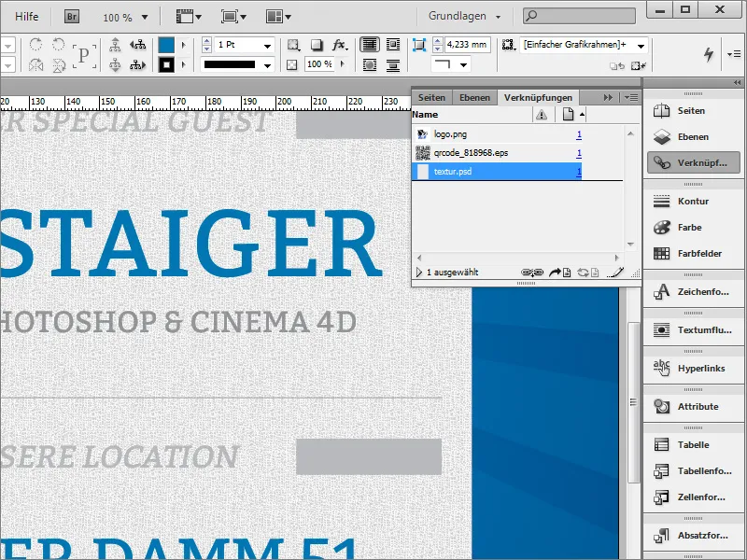
Task: Click the Select Content icon
Action: (x=115, y=64)
